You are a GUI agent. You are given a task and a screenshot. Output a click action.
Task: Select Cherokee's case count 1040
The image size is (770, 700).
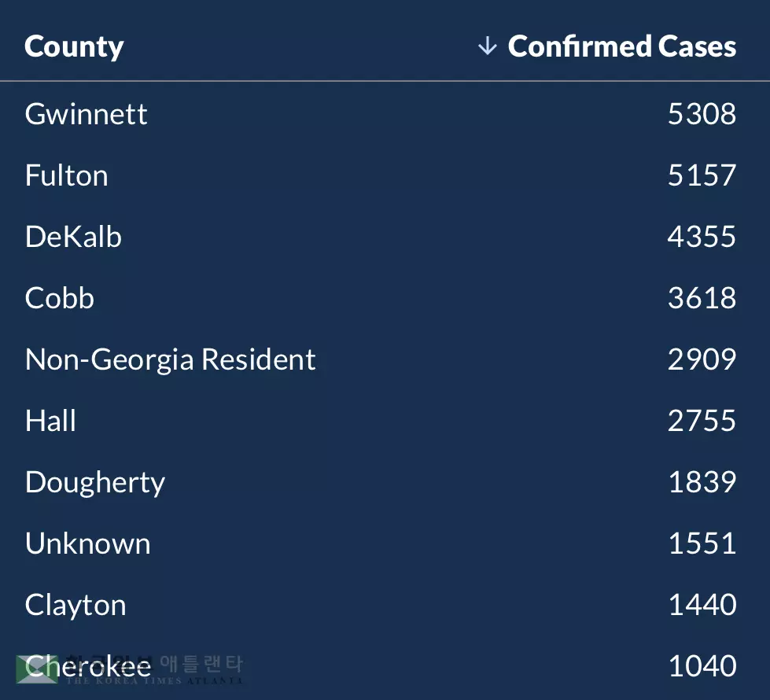coord(702,666)
